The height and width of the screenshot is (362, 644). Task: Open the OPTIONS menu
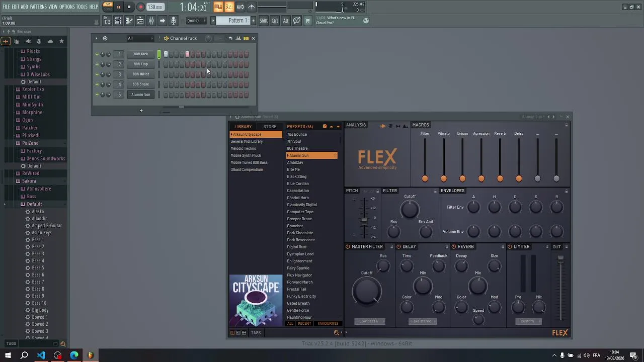pos(67,7)
